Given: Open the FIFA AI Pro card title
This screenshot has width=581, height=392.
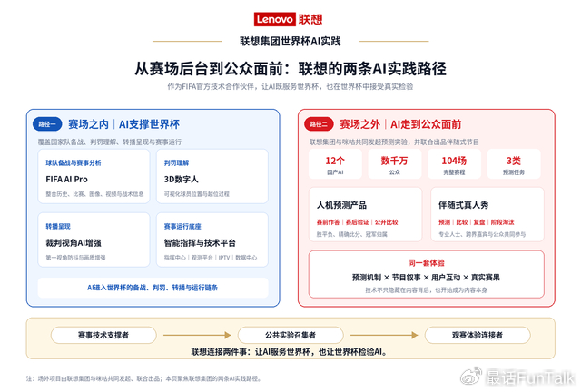Looking at the screenshot, I should pyautogui.click(x=66, y=180).
